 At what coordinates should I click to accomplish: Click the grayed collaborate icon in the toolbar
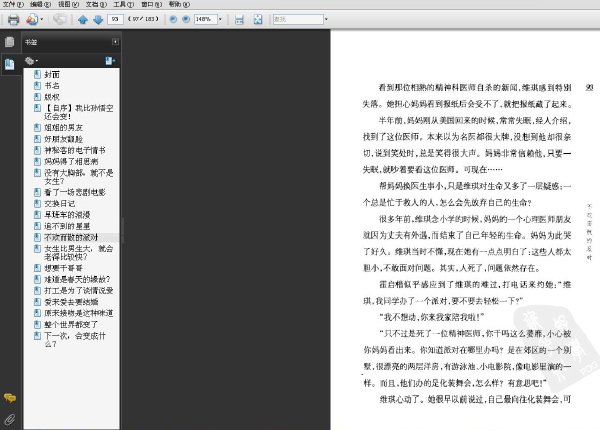point(59,19)
